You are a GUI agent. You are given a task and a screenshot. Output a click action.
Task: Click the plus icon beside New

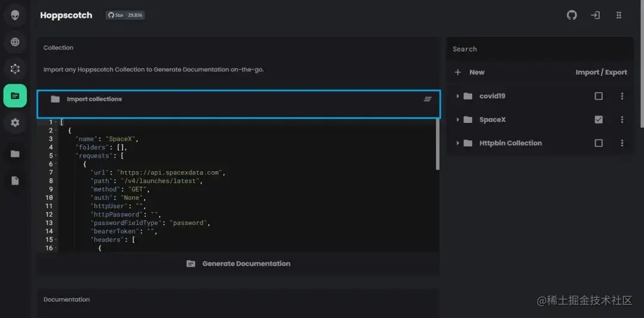458,72
